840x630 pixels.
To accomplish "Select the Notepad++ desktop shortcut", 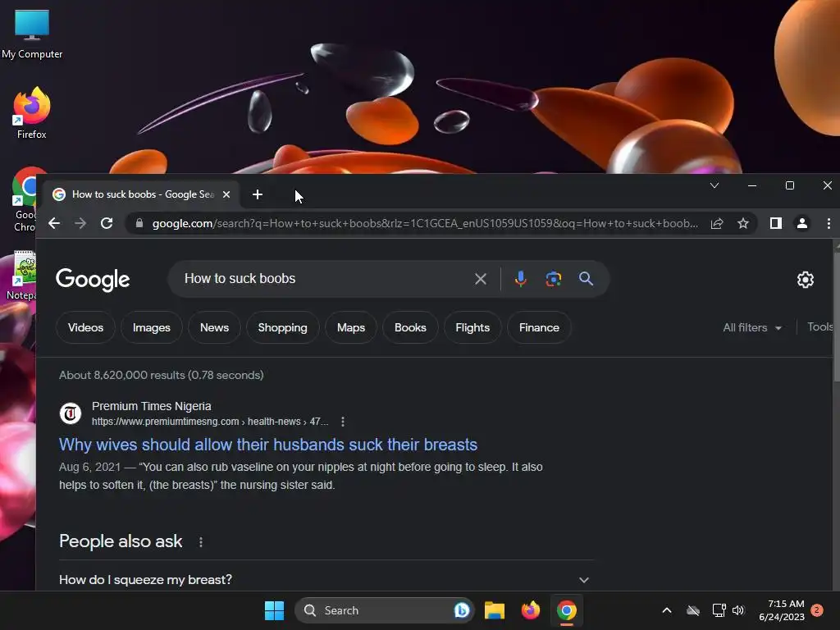I will pyautogui.click(x=21, y=276).
